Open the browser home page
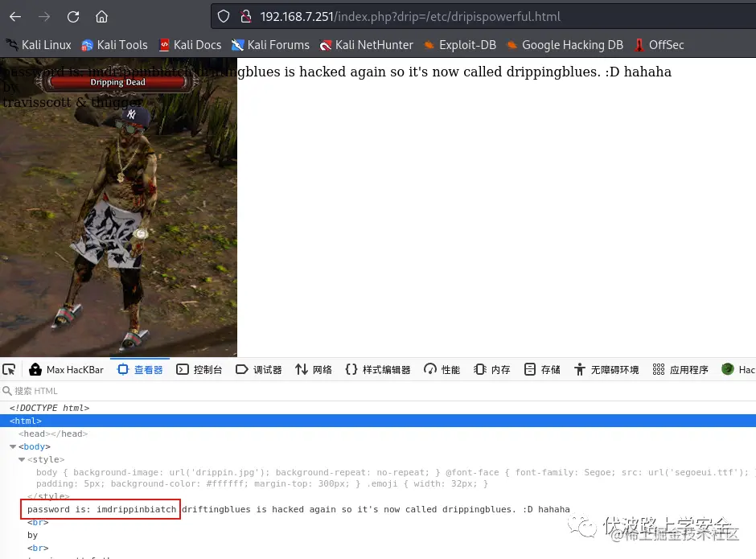The height and width of the screenshot is (559, 756). 101,17
